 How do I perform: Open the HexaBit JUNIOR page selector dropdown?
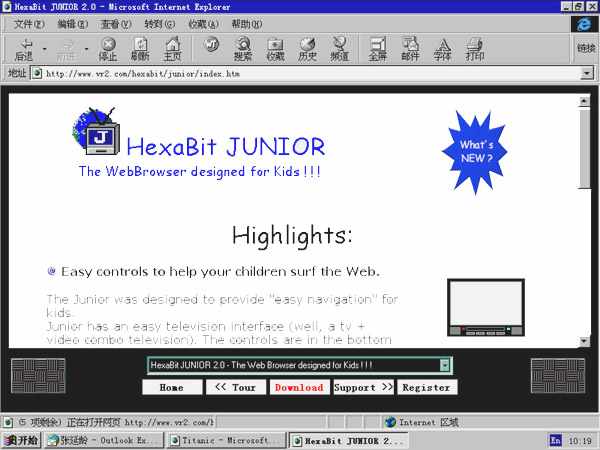coord(445,365)
